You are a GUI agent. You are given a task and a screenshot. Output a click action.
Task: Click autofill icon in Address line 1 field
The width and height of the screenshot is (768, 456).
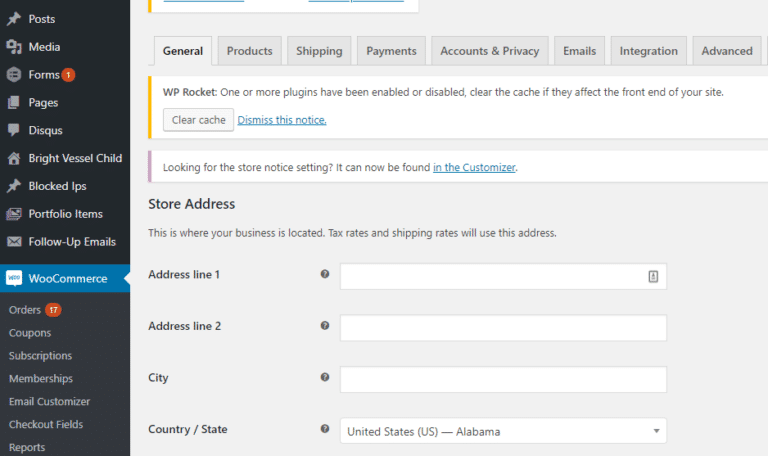pos(653,277)
